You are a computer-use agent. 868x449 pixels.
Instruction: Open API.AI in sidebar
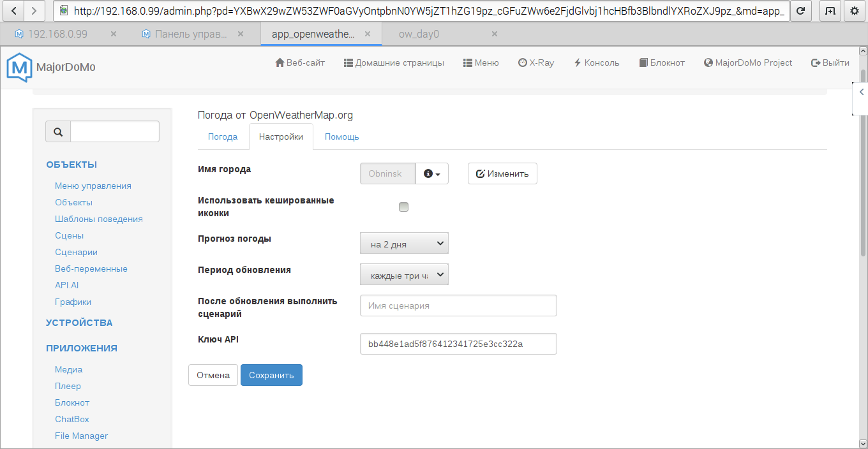(x=67, y=285)
